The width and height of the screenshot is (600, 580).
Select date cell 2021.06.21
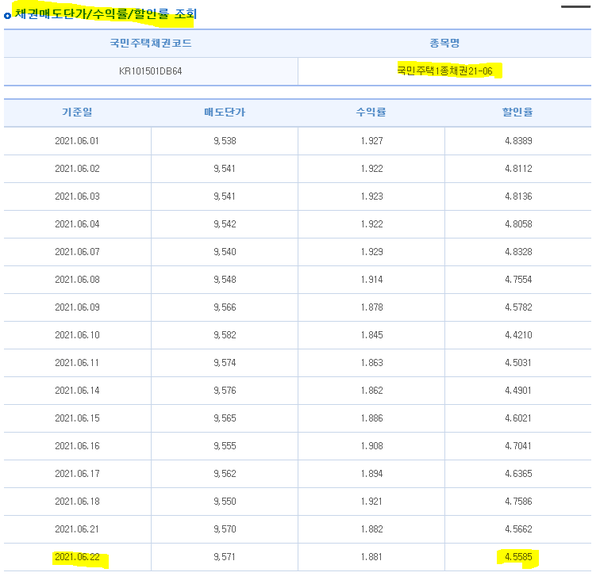coord(77,529)
